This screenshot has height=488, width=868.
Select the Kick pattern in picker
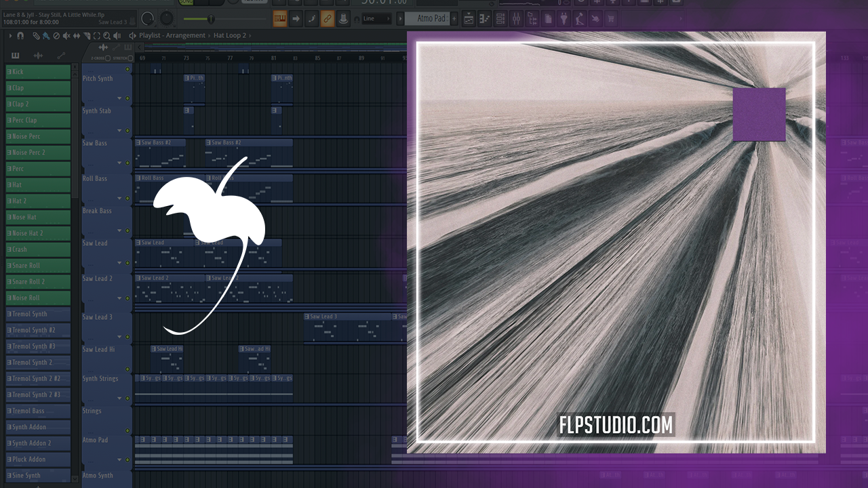coord(38,72)
